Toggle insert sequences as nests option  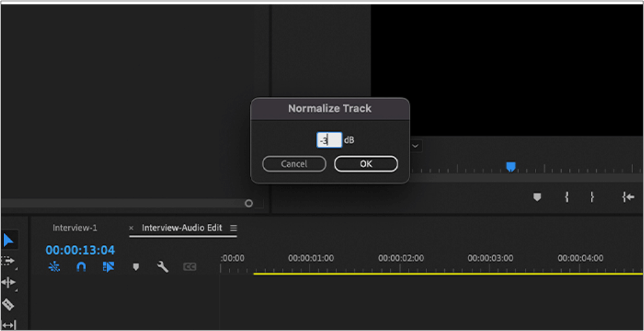[54, 267]
